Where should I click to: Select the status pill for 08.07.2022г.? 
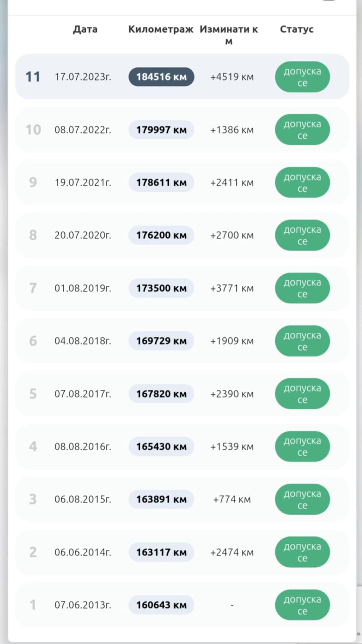pyautogui.click(x=302, y=130)
